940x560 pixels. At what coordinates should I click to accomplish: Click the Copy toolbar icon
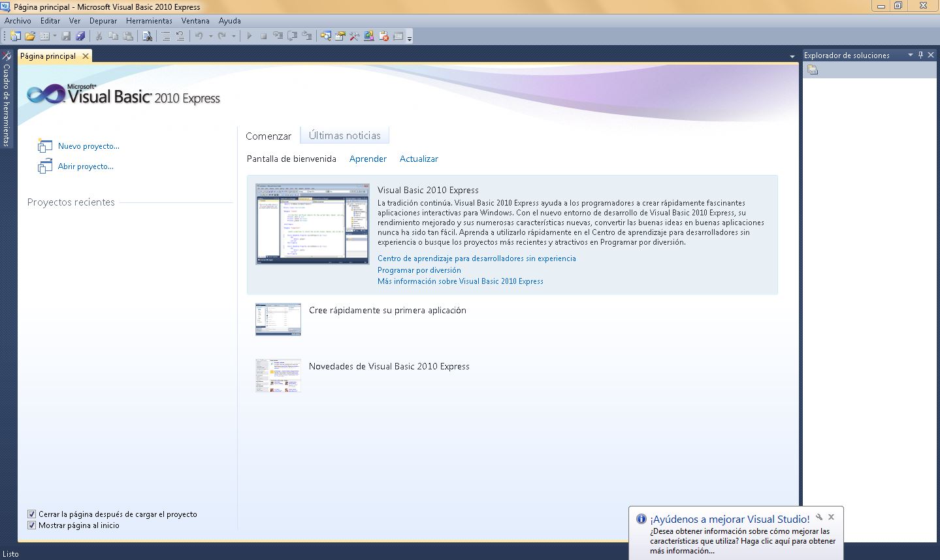point(114,37)
